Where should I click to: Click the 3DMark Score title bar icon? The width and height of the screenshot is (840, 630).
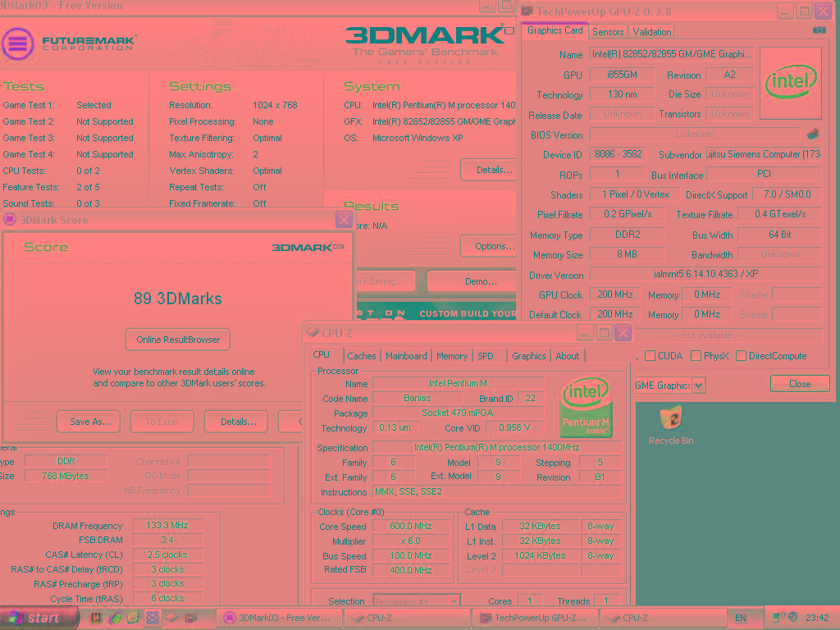(10, 219)
